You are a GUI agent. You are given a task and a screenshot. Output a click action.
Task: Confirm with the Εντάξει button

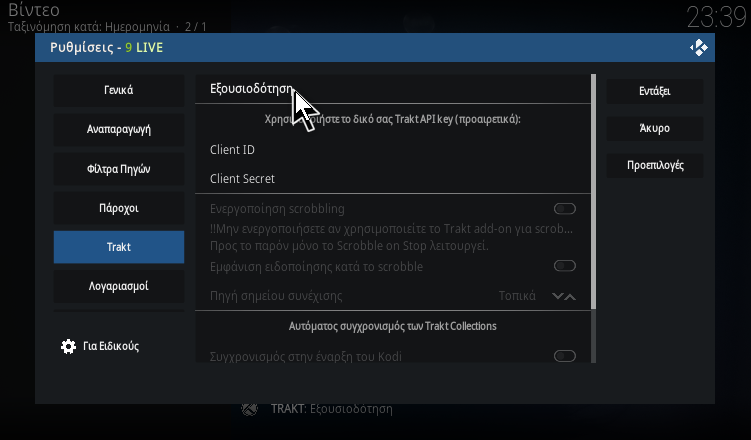click(655, 91)
